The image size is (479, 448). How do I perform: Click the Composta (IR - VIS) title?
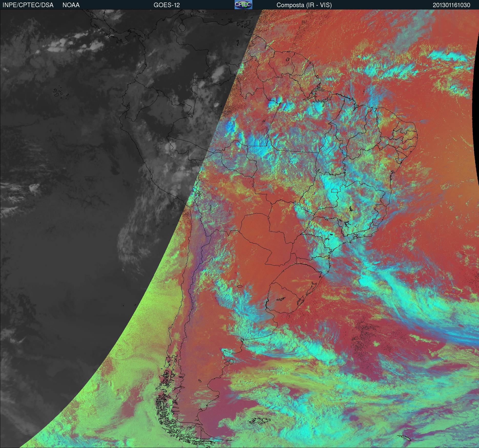coord(304,5)
